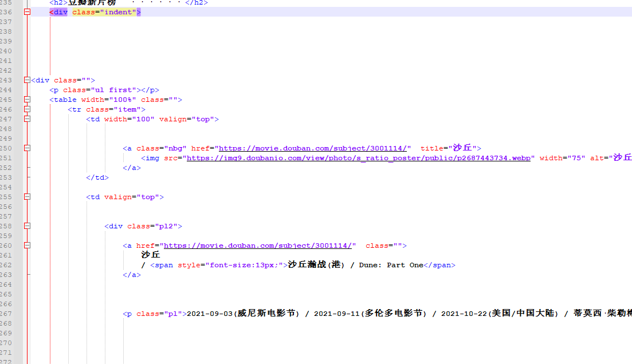The height and width of the screenshot is (364, 632).
Task: Click the 2021-09-03(威尼斯电影节) date text
Action: tap(244, 313)
